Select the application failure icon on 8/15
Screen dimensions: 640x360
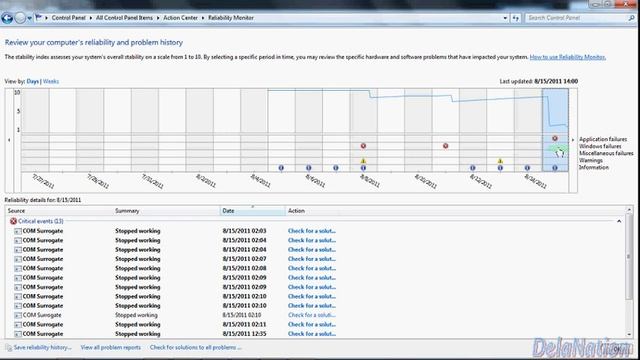tap(555, 138)
